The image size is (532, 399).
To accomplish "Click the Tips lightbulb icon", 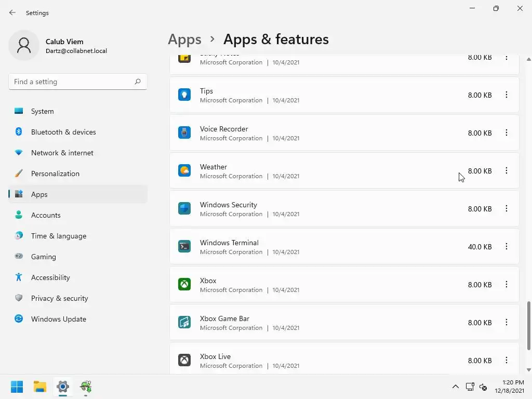I will 184,95.
